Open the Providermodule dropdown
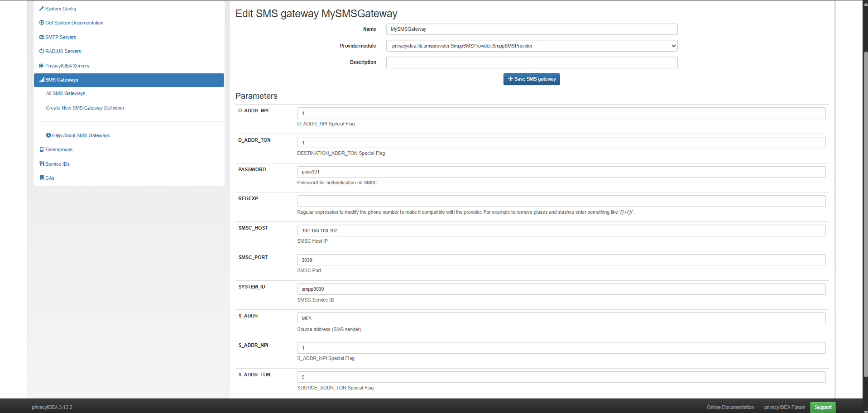Image resolution: width=868 pixels, height=413 pixels. (532, 46)
